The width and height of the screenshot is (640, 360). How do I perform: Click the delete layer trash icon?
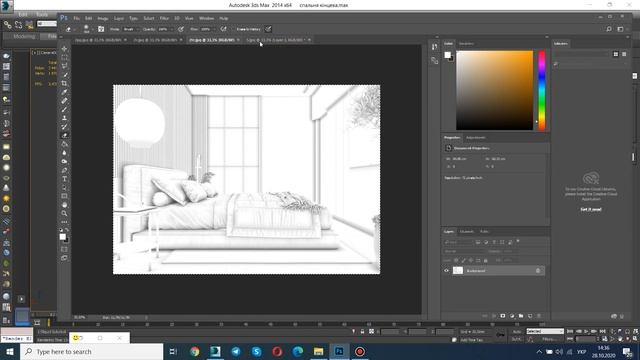tap(539, 316)
